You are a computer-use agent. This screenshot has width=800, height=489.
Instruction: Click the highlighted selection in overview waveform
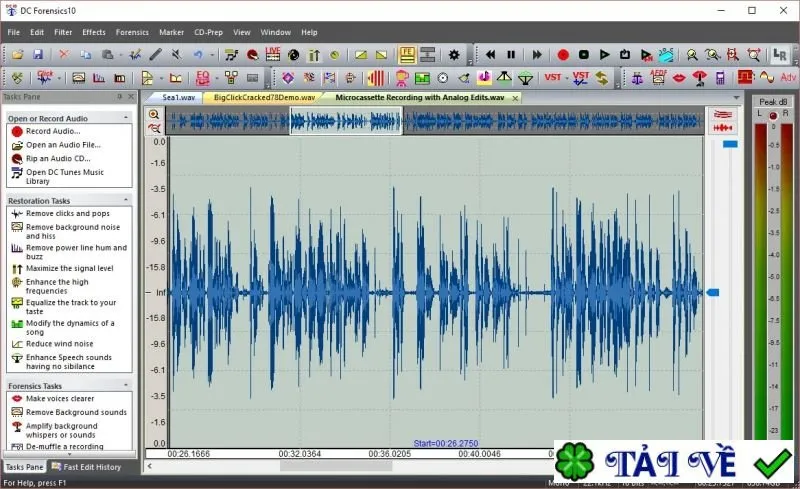pyautogui.click(x=346, y=121)
